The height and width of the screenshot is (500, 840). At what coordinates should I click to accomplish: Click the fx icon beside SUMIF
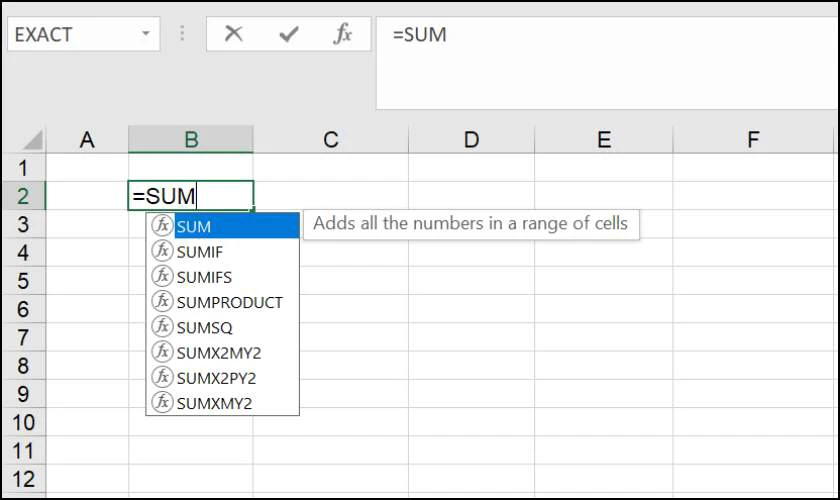click(162, 250)
